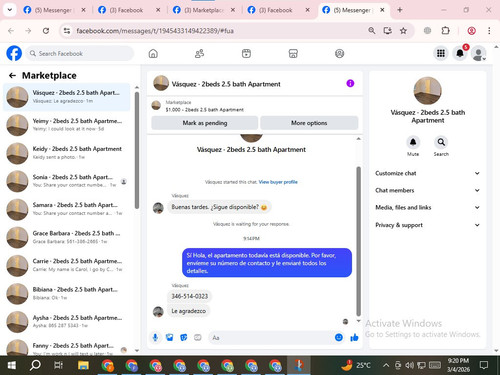Open Grace Barbara apartment conversation
Image resolution: width=500 pixels, height=375 pixels.
(x=67, y=237)
